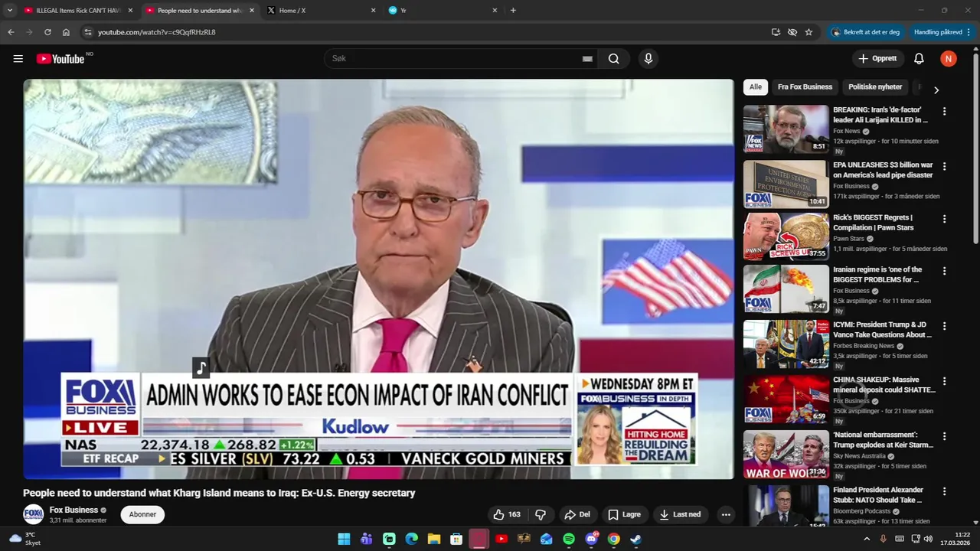Go back in browser history
The image size is (980, 551).
pos(11,32)
